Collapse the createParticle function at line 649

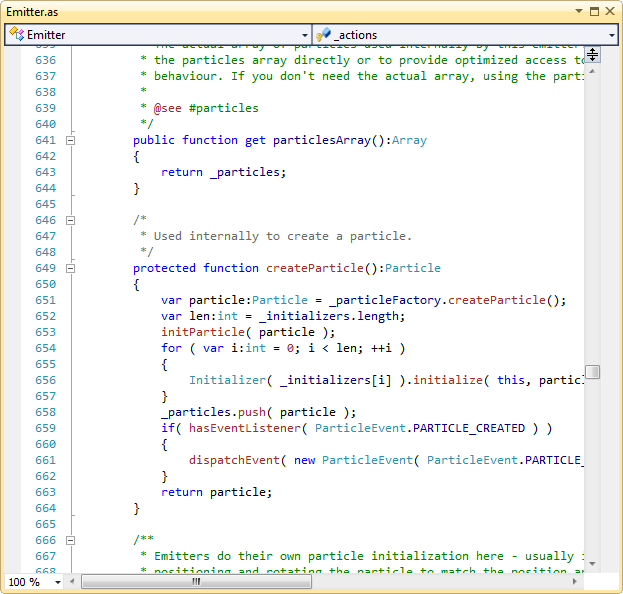pyautogui.click(x=70, y=269)
